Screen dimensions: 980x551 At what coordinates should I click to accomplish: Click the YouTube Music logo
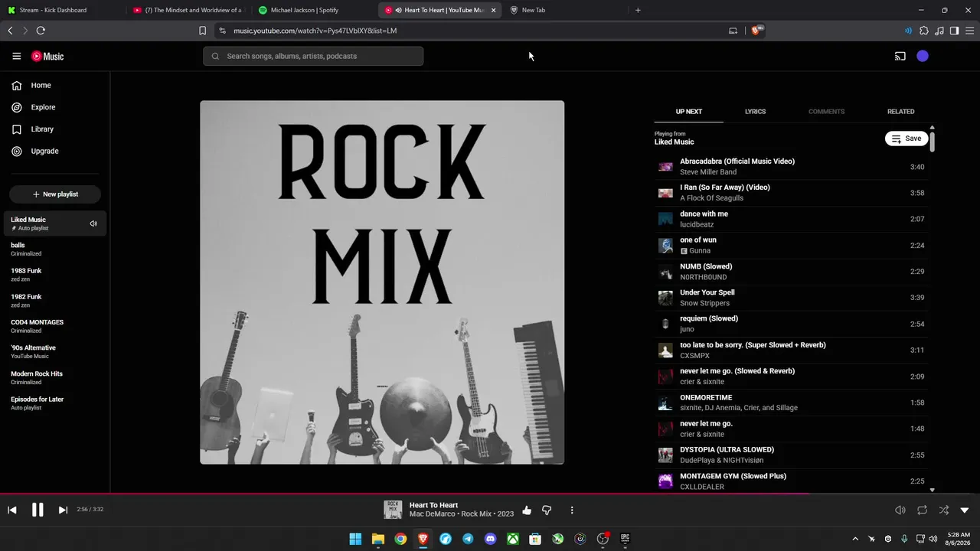click(x=47, y=56)
